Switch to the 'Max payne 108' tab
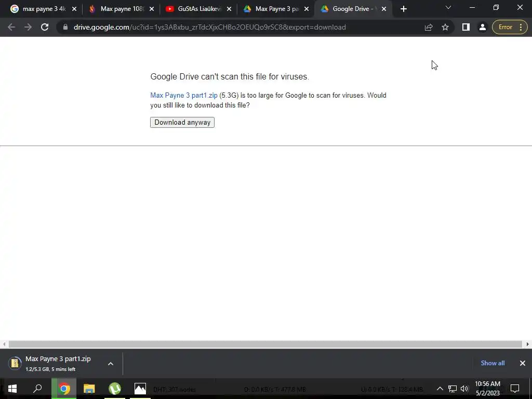Screen dimensions: 532x399 pos(121,9)
